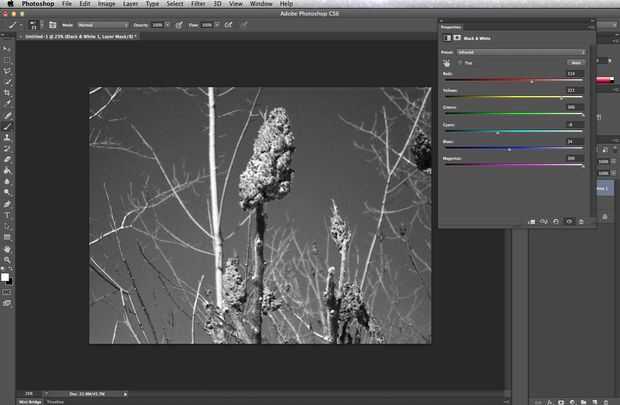Click the Flow value field

207,25
